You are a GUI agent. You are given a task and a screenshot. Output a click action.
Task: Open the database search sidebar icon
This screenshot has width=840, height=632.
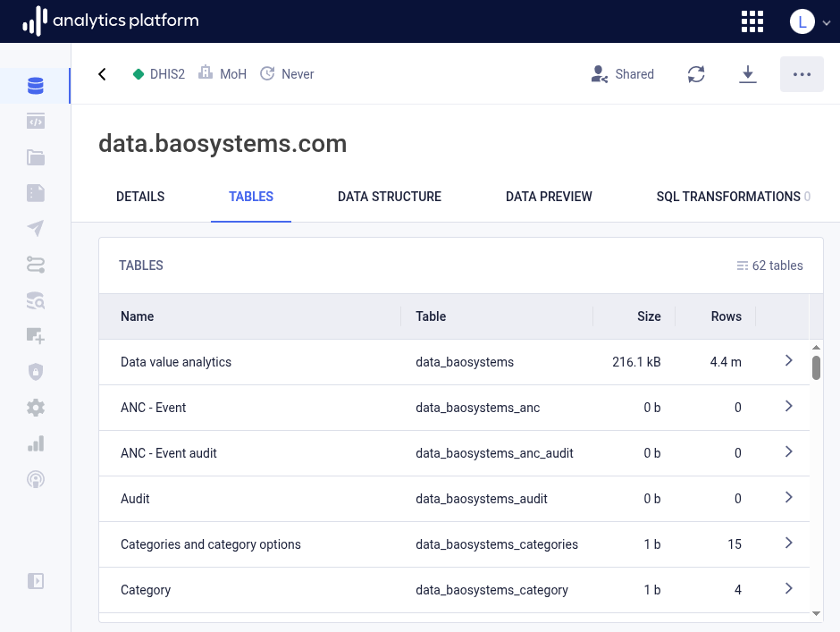[x=36, y=300]
